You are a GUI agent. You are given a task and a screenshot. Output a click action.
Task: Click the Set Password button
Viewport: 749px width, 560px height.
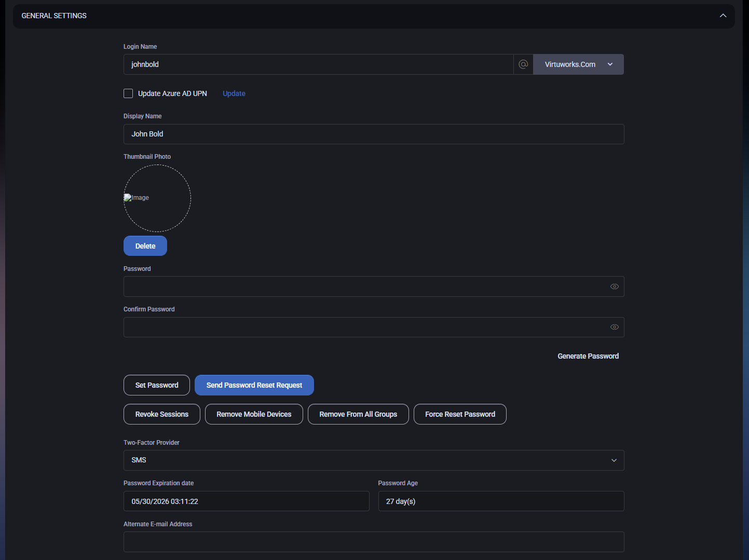156,385
